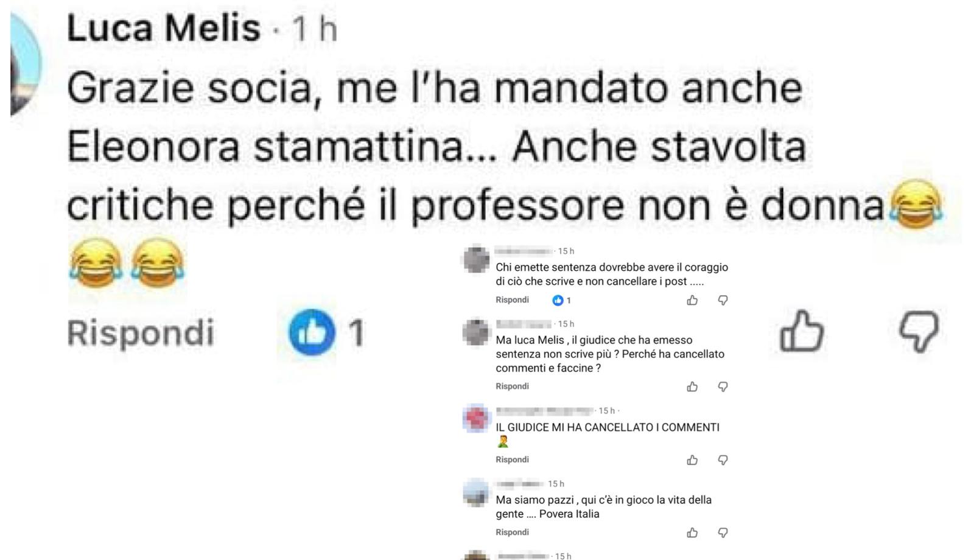The height and width of the screenshot is (560, 974).
Task: Thumbs up Luca Melis's large comment
Action: click(802, 331)
